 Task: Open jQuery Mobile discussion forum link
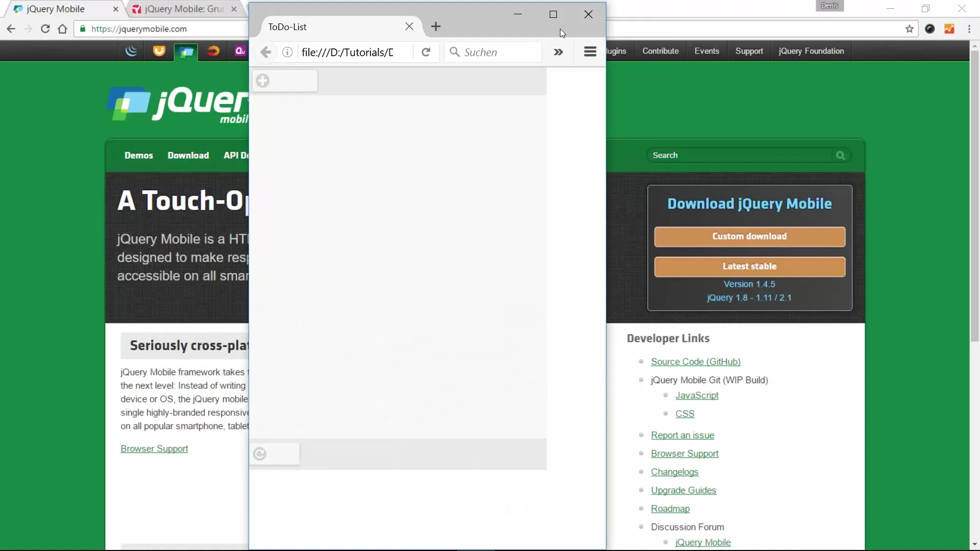point(703,542)
